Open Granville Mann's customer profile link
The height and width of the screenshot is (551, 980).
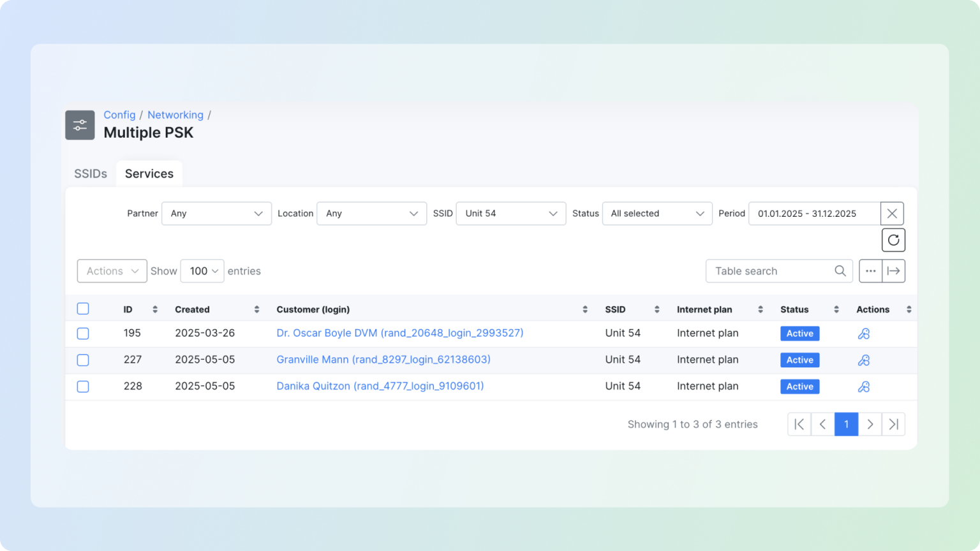[383, 360]
